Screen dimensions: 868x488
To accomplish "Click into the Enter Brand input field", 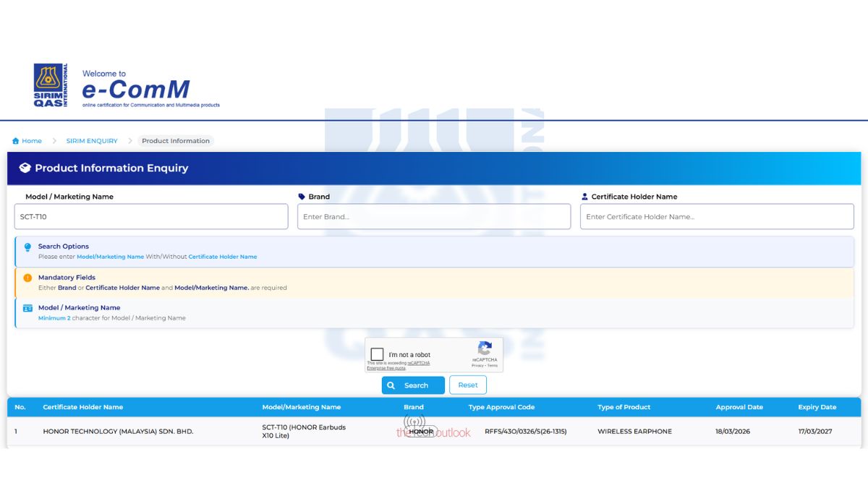I will pos(433,217).
